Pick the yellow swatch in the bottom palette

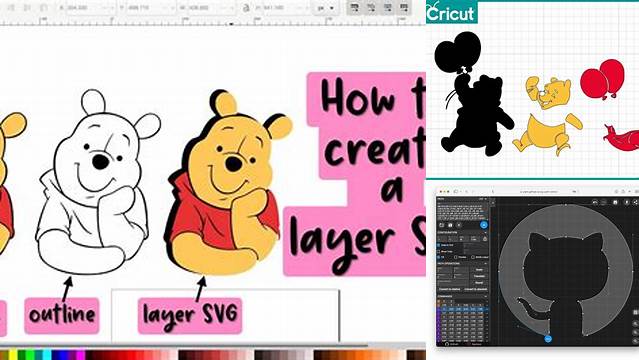[x=13, y=354]
